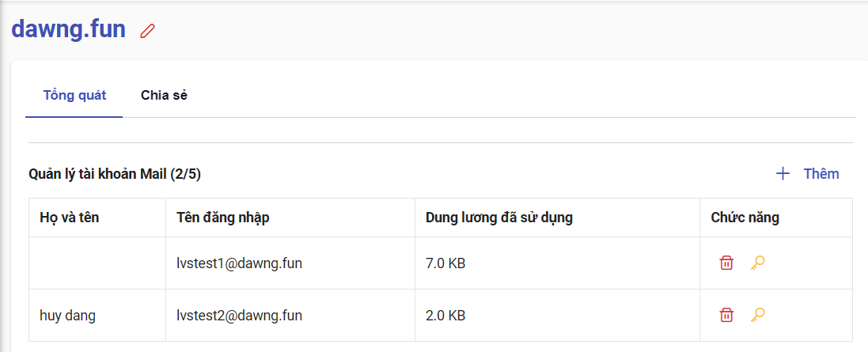The height and width of the screenshot is (352, 868).
Task: Click the key icon for lvstest2@dawng.fun
Action: 758,316
